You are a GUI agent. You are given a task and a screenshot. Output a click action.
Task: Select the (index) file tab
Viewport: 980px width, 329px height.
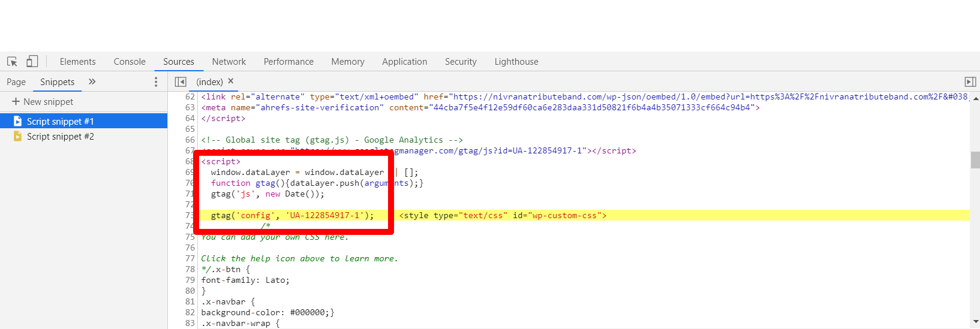[209, 82]
